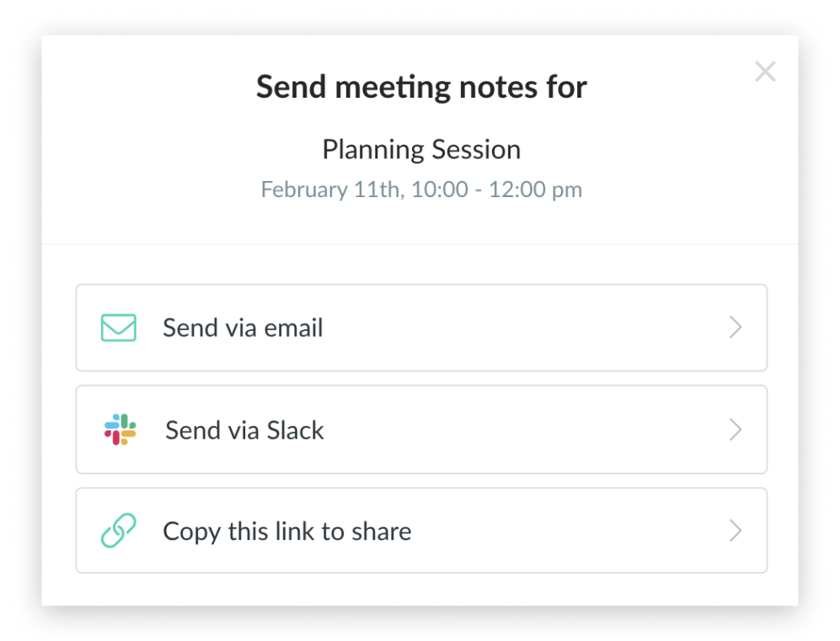Select the "Send via Slack" label

pyautogui.click(x=244, y=430)
